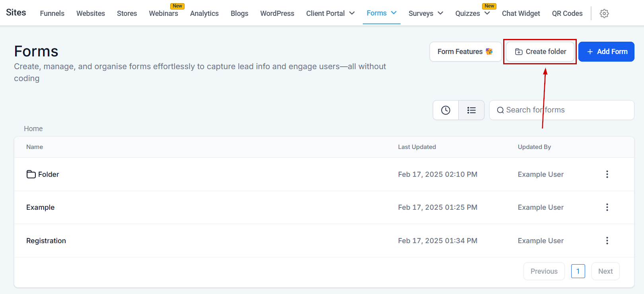Switch to recent history clock view
This screenshot has height=294, width=644.
point(446,110)
